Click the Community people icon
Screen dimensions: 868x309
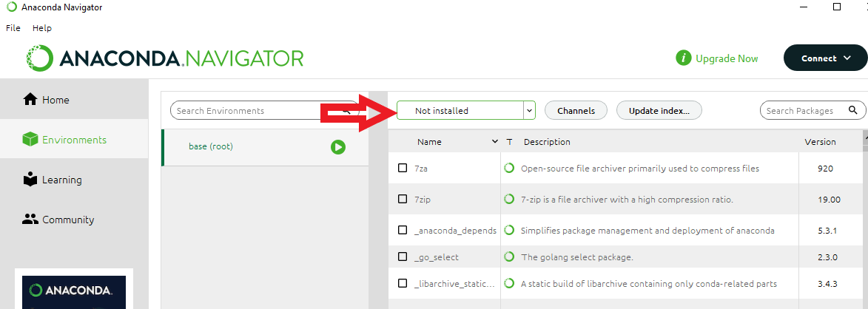30,219
